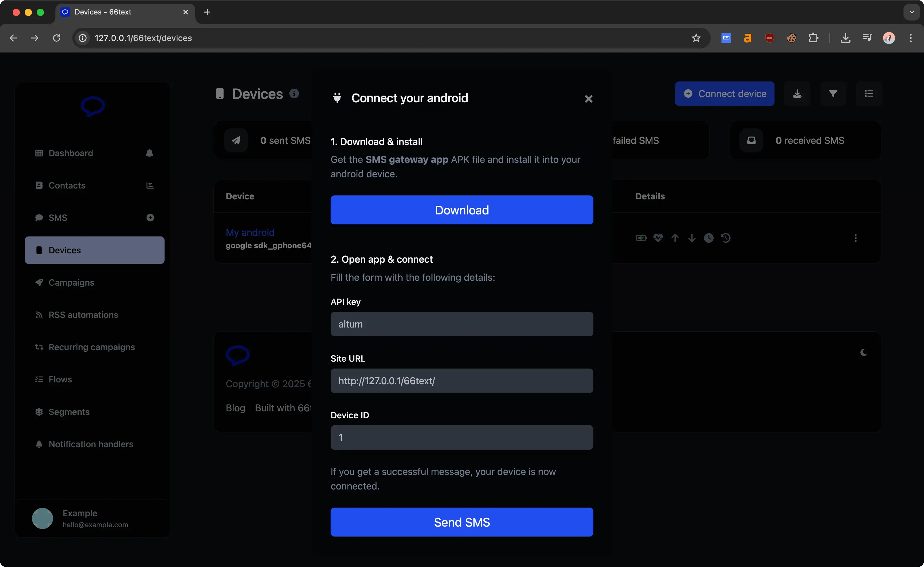924x567 pixels.
Task: Expand the browser profile menu
Action: (x=890, y=38)
